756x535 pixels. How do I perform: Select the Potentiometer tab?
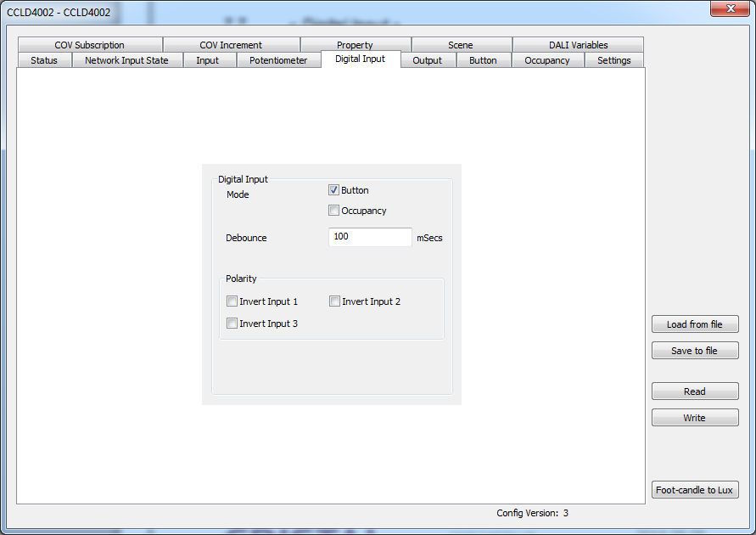[x=278, y=60]
